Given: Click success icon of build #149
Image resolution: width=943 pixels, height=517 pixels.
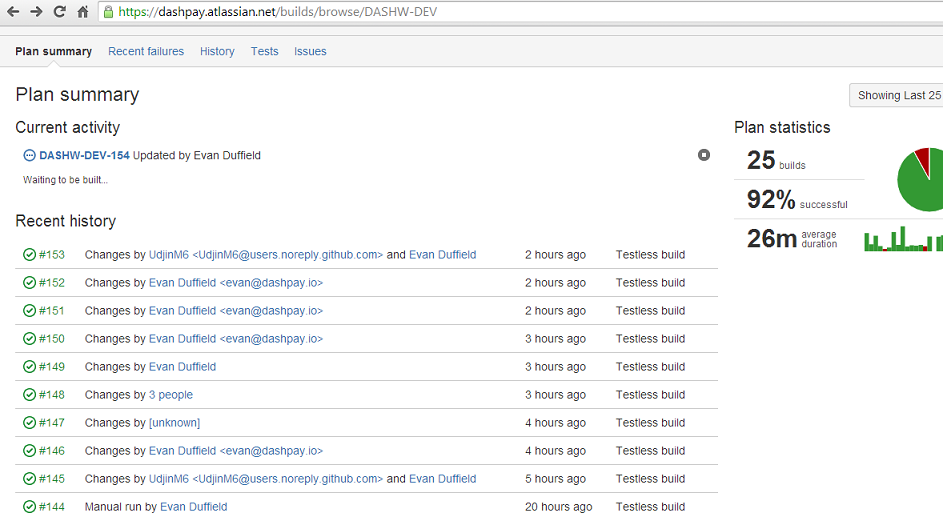Looking at the screenshot, I should pos(29,367).
